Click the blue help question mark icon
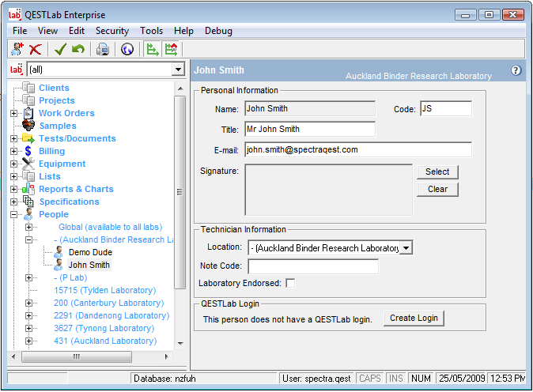The width and height of the screenshot is (533, 392). pos(516,70)
